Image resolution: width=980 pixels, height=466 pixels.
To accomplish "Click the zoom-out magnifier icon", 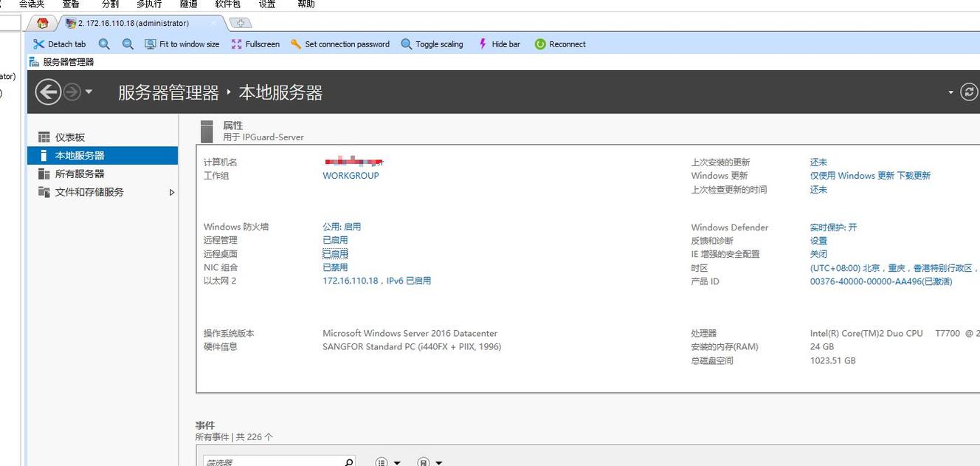I will (x=127, y=44).
